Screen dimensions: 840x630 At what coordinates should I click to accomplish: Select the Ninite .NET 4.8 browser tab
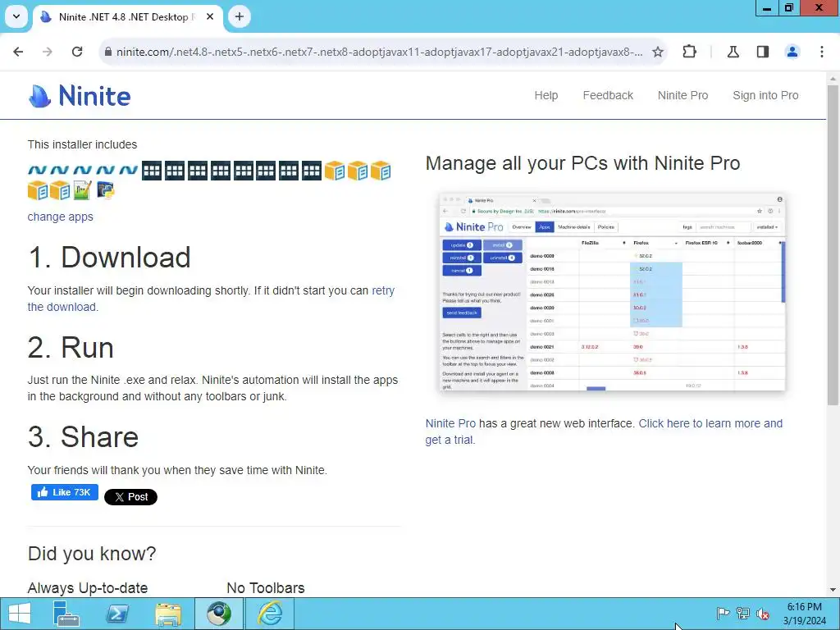pyautogui.click(x=127, y=16)
